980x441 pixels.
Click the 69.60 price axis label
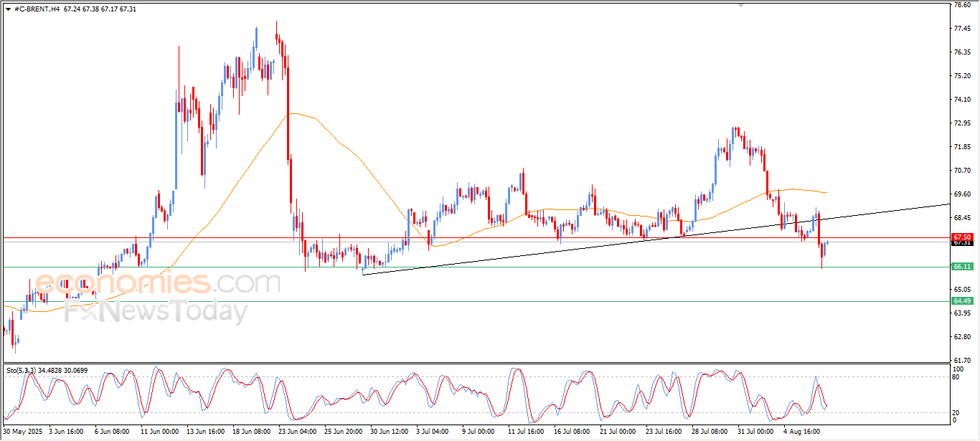[961, 194]
